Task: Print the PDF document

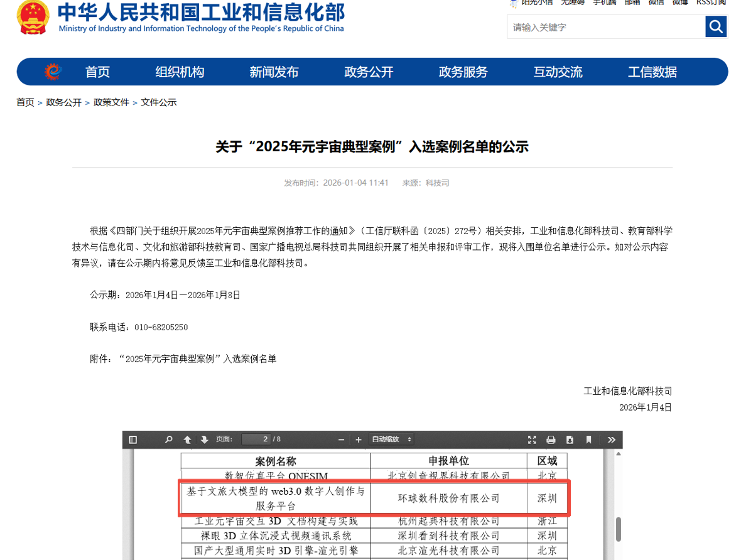Action: [x=551, y=439]
